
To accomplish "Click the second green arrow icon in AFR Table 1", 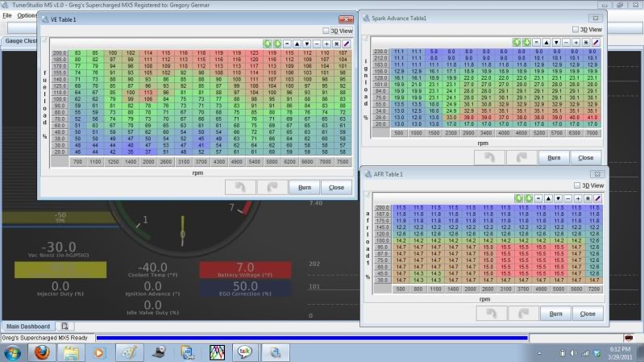I will point(529,198).
